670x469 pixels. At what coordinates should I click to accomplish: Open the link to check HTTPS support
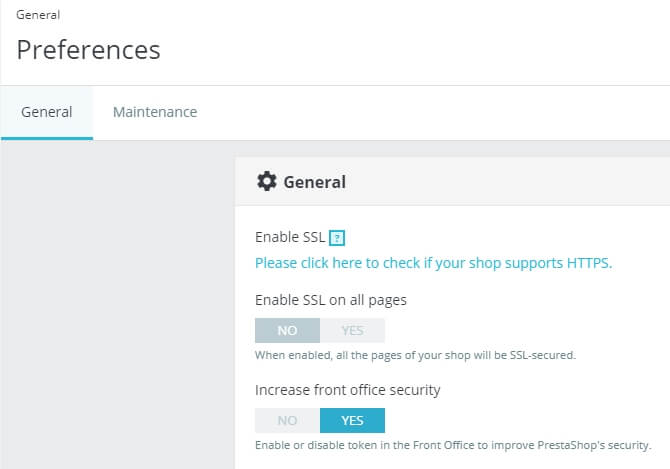click(x=433, y=263)
